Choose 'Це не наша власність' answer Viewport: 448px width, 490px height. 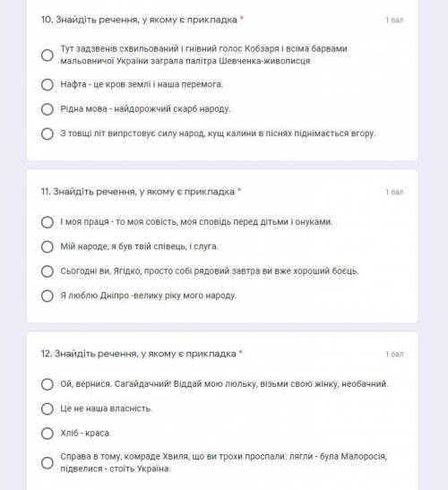[x=47, y=408]
